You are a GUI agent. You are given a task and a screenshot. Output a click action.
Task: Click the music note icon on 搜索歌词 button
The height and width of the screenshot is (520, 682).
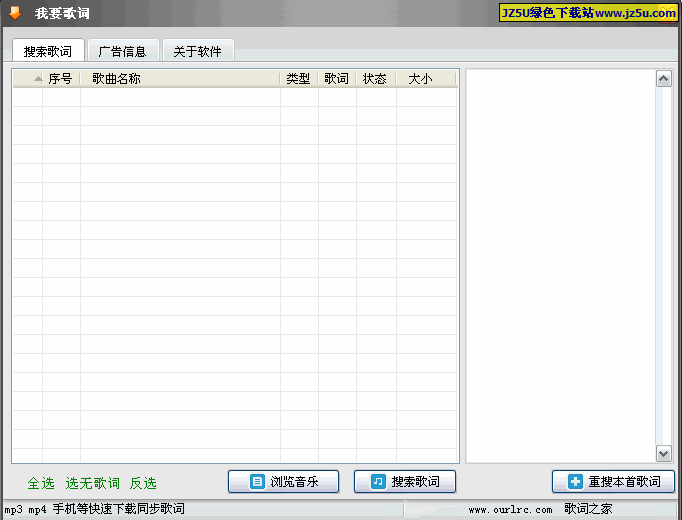click(378, 482)
